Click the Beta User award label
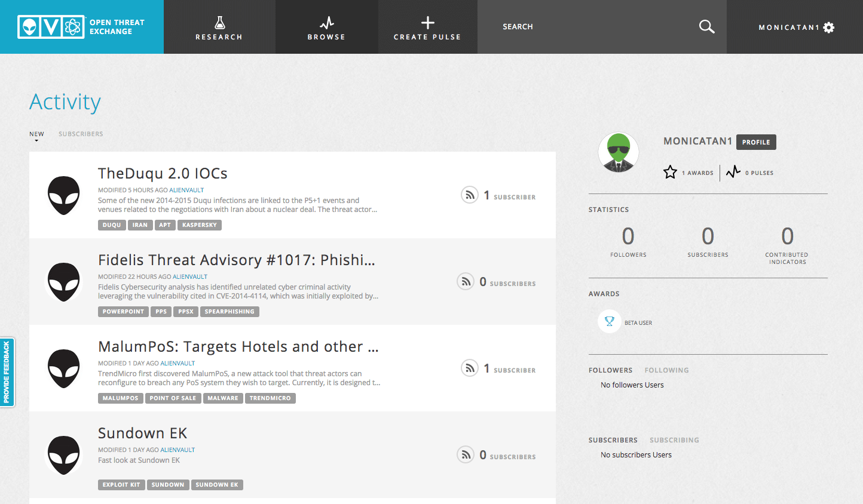 (638, 323)
